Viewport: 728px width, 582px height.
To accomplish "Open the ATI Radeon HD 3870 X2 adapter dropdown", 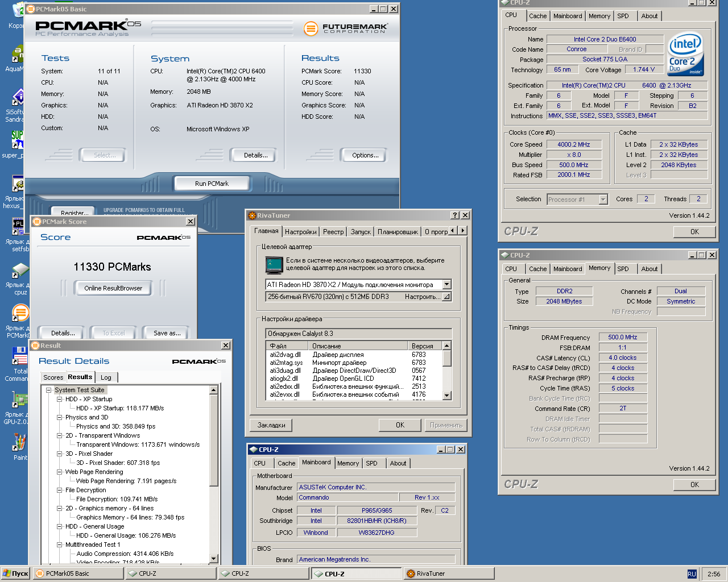I will [x=446, y=284].
